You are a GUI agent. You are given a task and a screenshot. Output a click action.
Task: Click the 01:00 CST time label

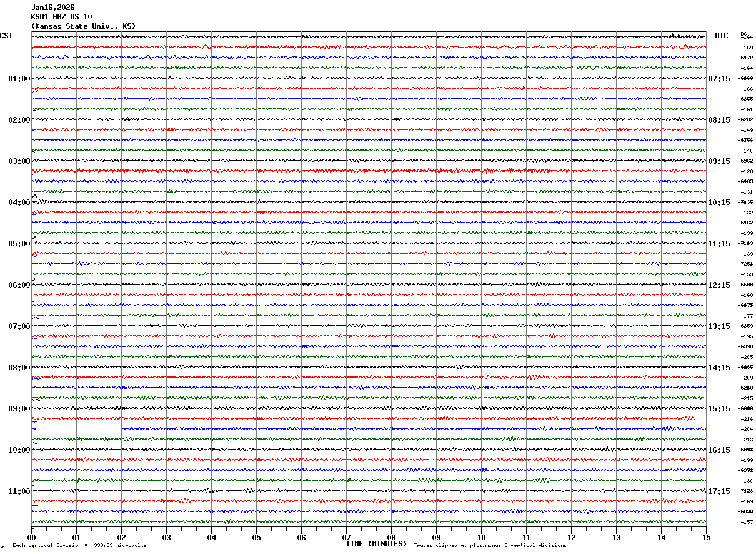19,79
